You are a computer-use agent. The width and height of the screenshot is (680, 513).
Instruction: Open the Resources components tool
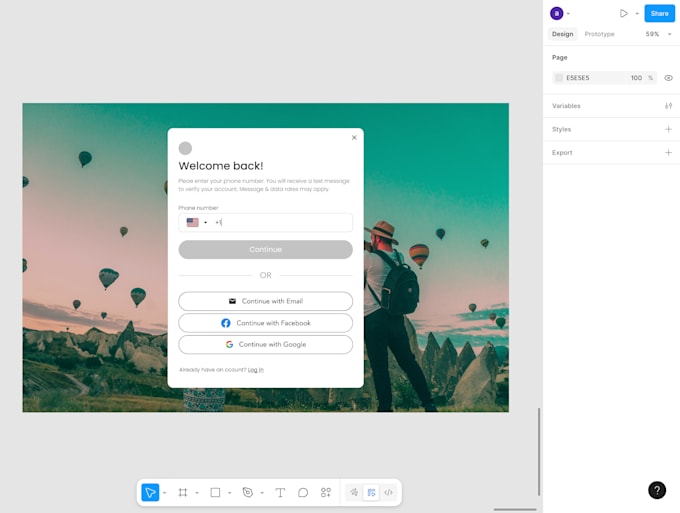[x=326, y=493]
